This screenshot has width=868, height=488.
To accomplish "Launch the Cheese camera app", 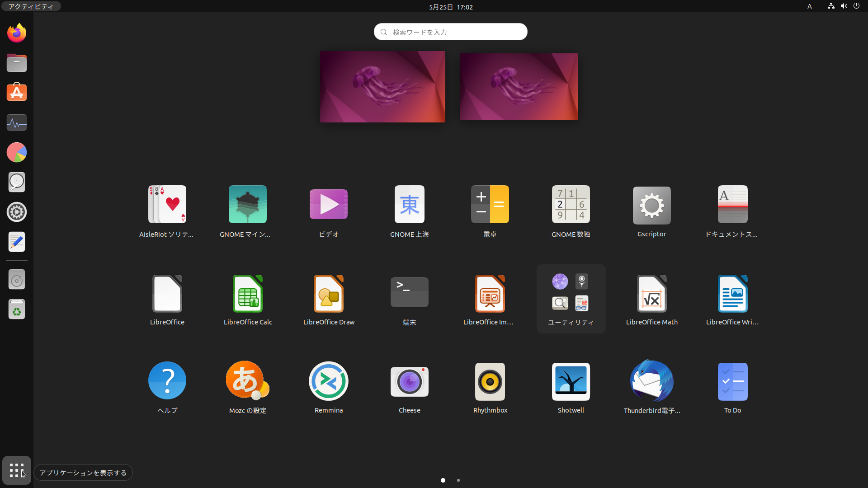I will tap(409, 382).
